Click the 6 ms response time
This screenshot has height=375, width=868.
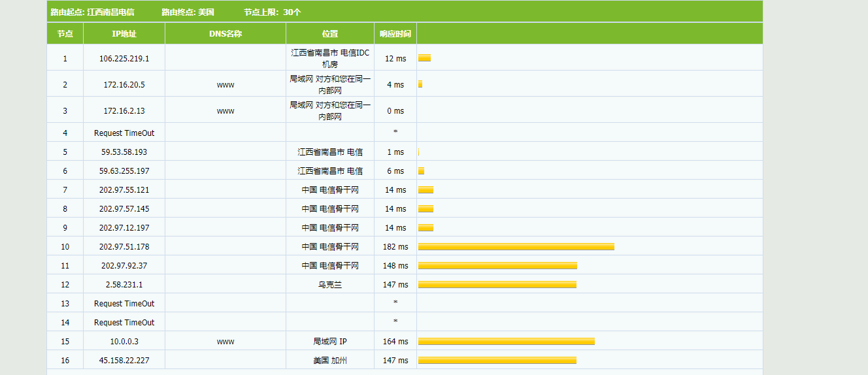point(395,171)
